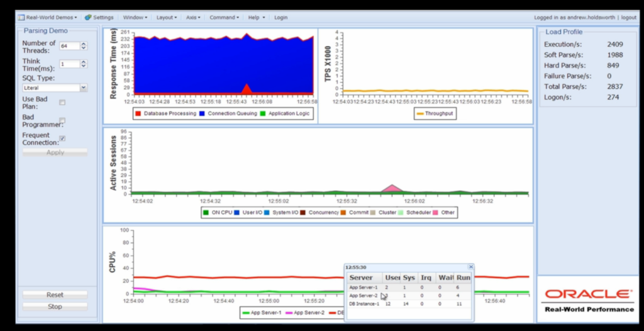The image size is (644, 331).
Task: Click the Settings globe icon
Action: (x=88, y=17)
